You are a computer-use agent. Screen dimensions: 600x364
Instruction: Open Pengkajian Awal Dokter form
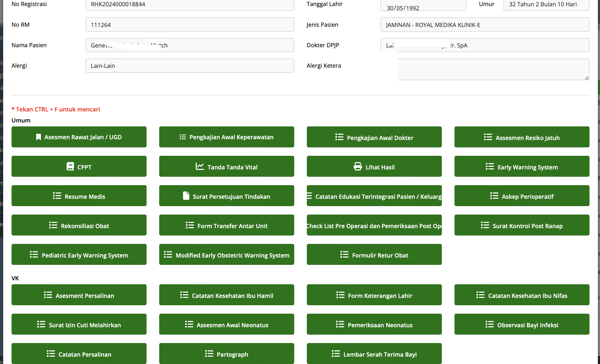pos(374,137)
